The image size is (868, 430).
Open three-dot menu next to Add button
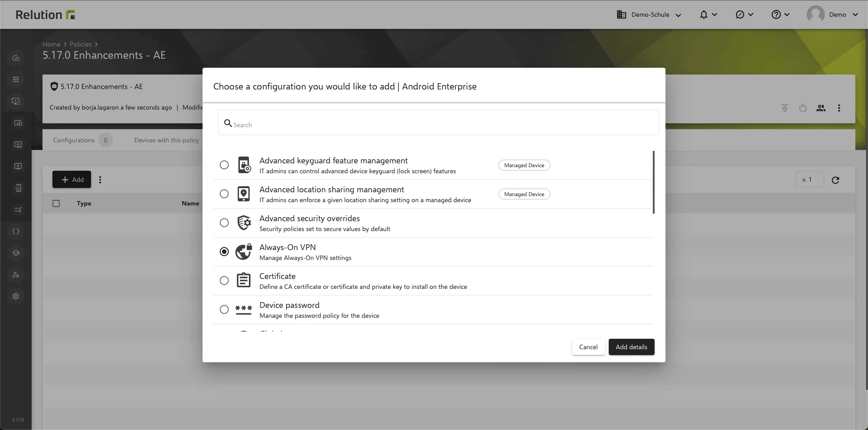click(100, 180)
